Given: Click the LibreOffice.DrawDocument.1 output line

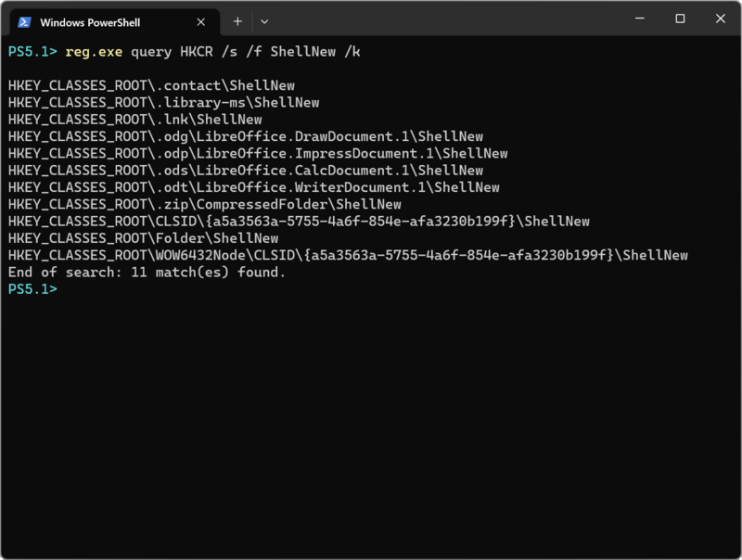Looking at the screenshot, I should 245,136.
